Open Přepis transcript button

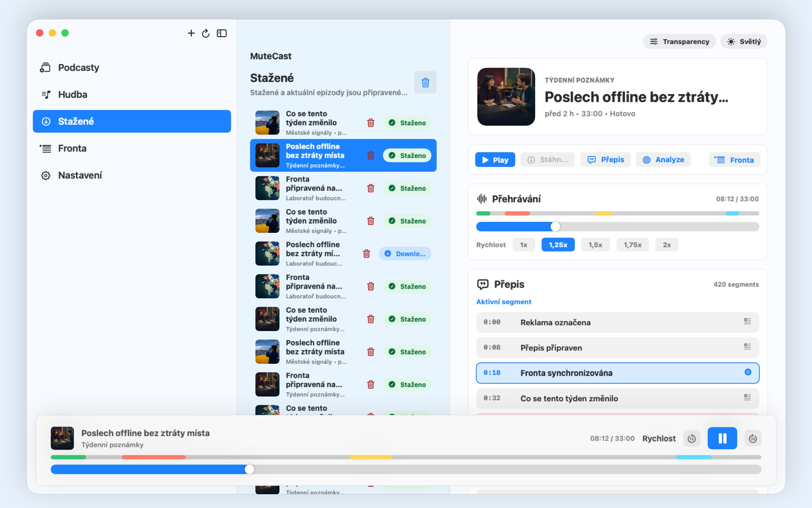605,159
